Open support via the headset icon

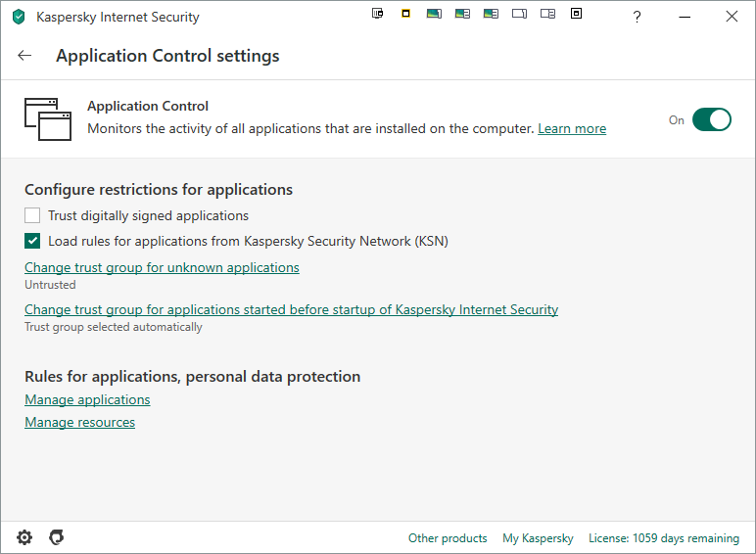[56, 537]
